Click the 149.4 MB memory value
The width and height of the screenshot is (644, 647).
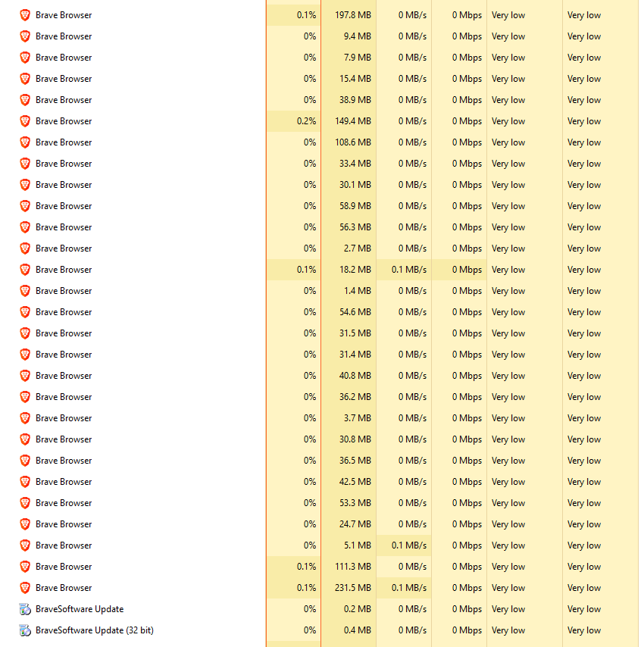point(353,121)
